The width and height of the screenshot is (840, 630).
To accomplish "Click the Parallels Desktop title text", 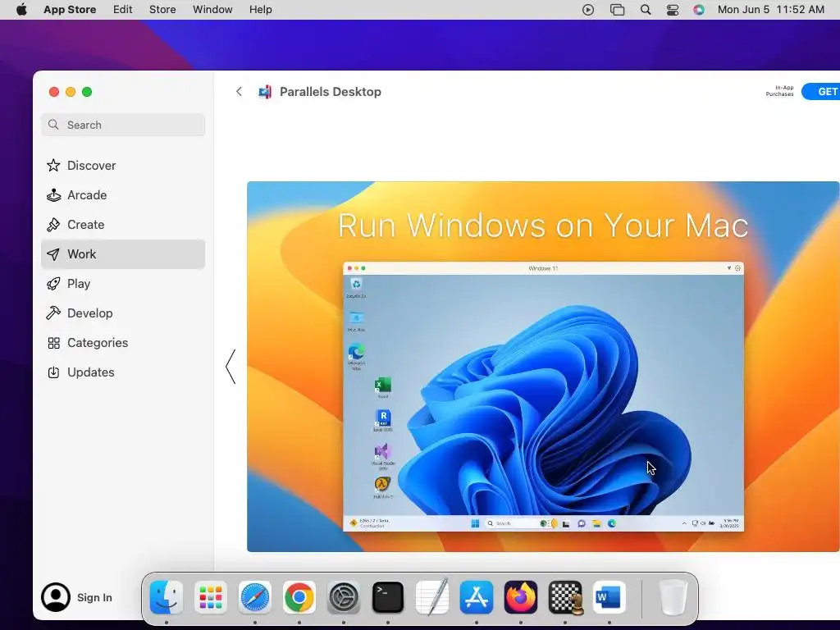I will 331,92.
